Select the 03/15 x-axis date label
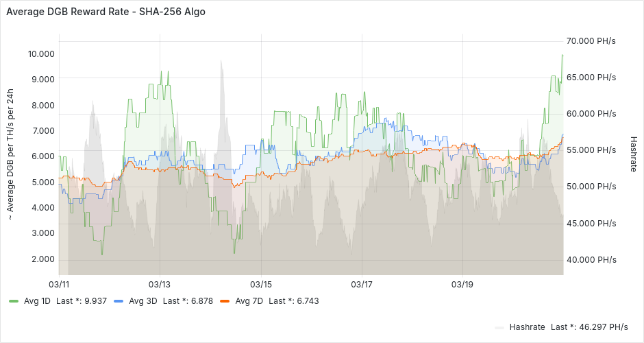This screenshot has width=644, height=343. pos(261,284)
